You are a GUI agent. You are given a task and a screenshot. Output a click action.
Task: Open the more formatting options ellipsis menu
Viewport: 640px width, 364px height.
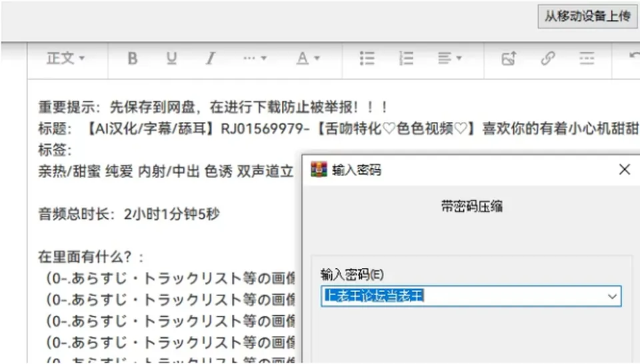click(x=255, y=59)
